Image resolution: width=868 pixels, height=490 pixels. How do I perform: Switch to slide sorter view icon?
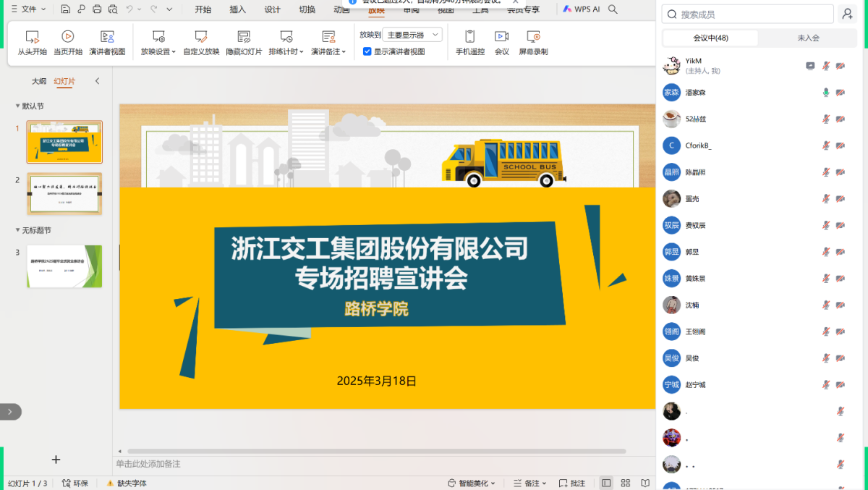pyautogui.click(x=626, y=483)
